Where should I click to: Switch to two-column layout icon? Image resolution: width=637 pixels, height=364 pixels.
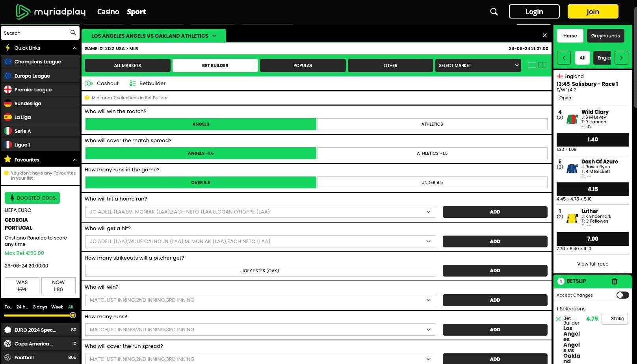tap(542, 65)
